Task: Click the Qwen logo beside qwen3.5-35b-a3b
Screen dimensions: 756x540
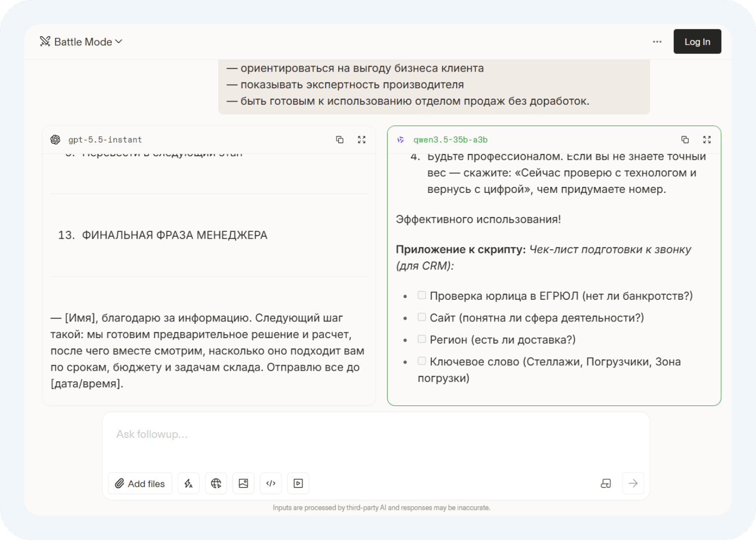Action: (400, 140)
